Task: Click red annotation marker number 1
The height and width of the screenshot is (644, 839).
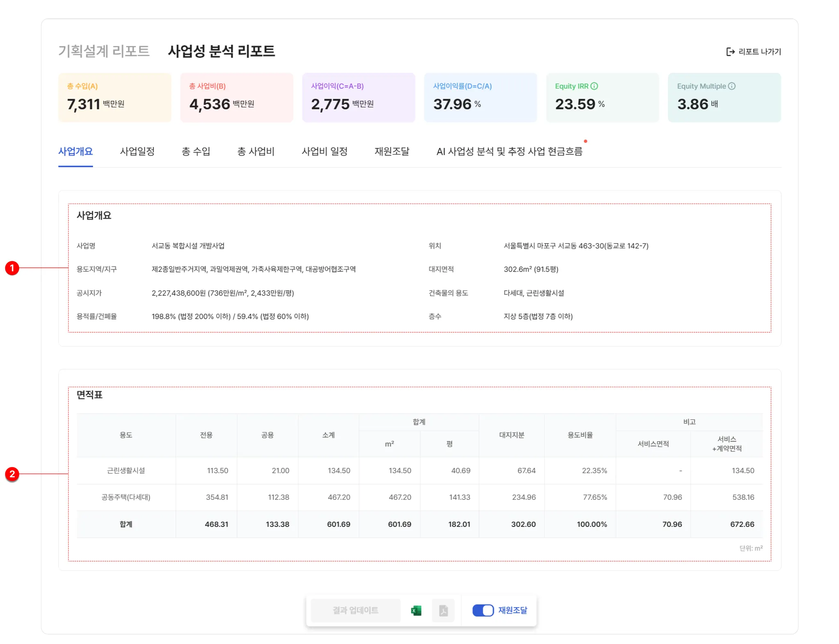Action: click(x=12, y=268)
